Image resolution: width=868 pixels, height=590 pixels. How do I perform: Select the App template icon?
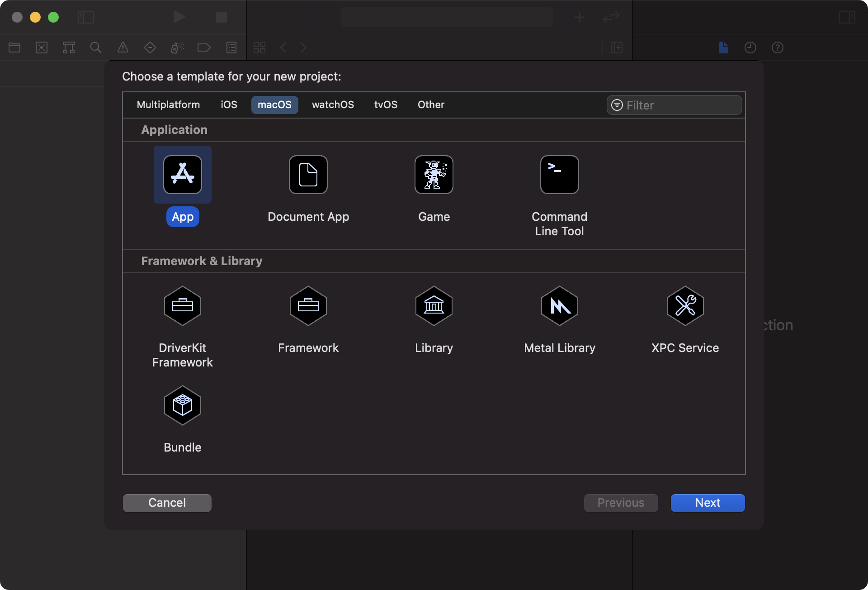pos(183,175)
